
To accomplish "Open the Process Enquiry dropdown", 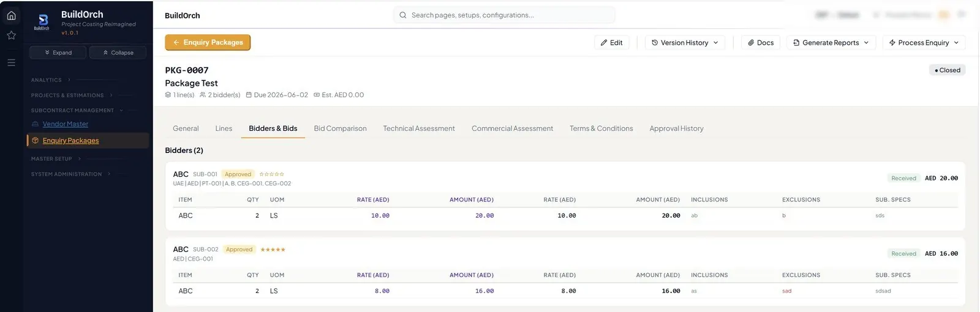I will (x=924, y=43).
